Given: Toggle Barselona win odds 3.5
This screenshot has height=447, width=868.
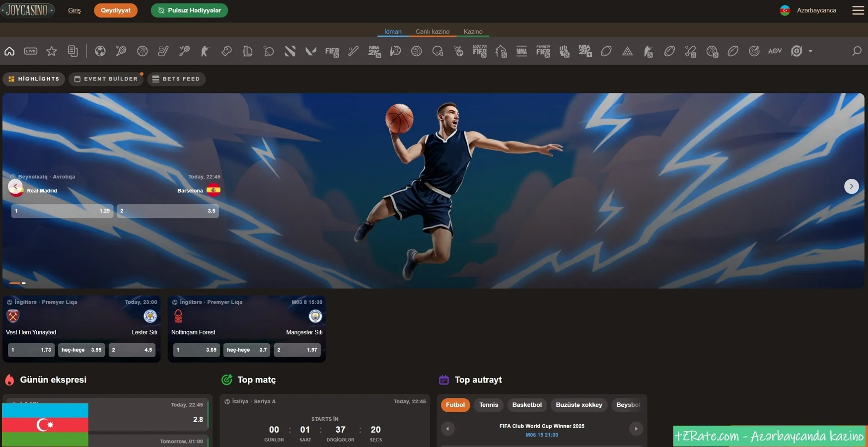Looking at the screenshot, I should click(168, 211).
